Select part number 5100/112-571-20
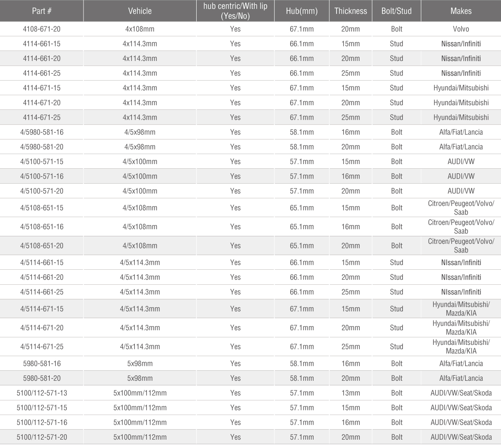Viewport: 501px width, 448px height. pos(42,437)
